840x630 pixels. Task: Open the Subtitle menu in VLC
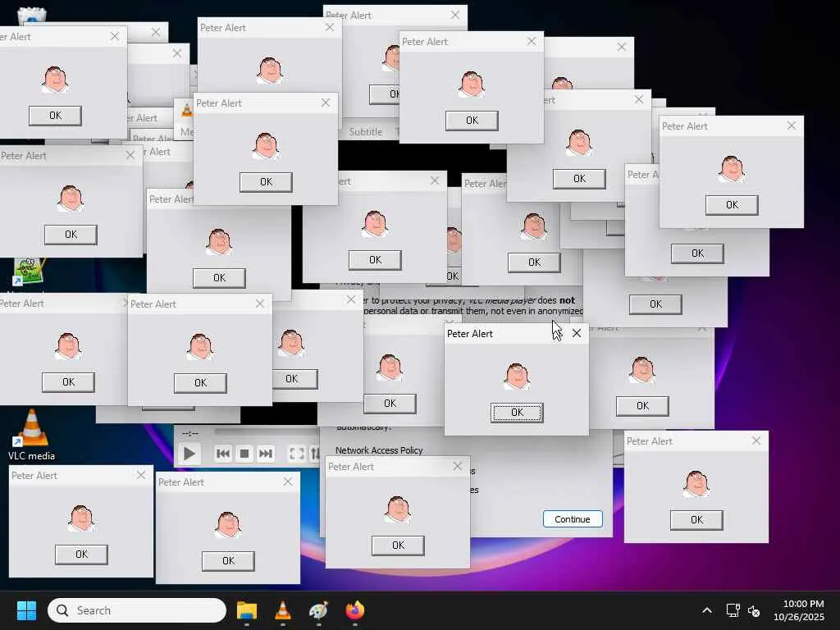(366, 132)
